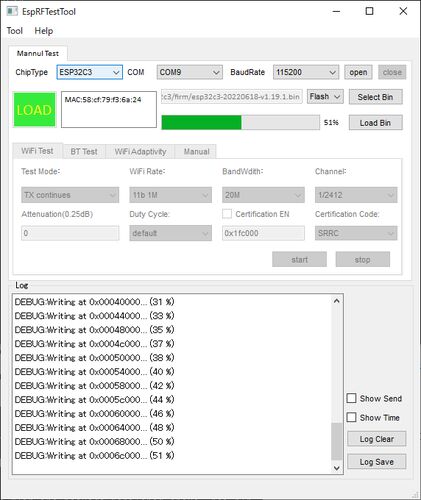Switch to the Manual tab
421x500 pixels.
click(196, 152)
